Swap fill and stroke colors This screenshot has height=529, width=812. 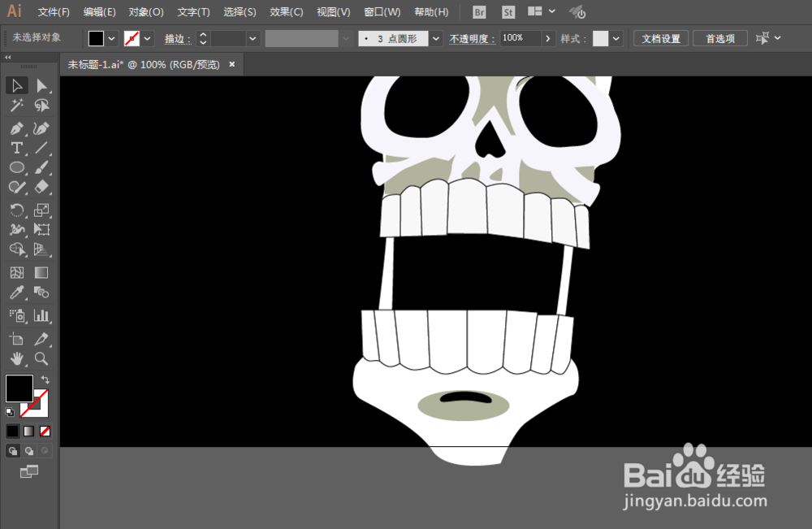coord(45,379)
